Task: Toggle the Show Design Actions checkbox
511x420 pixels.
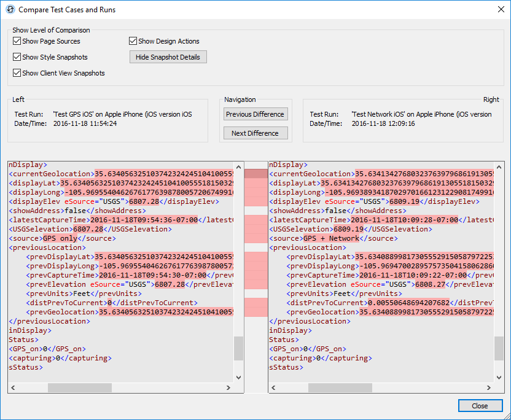Action: pos(132,41)
